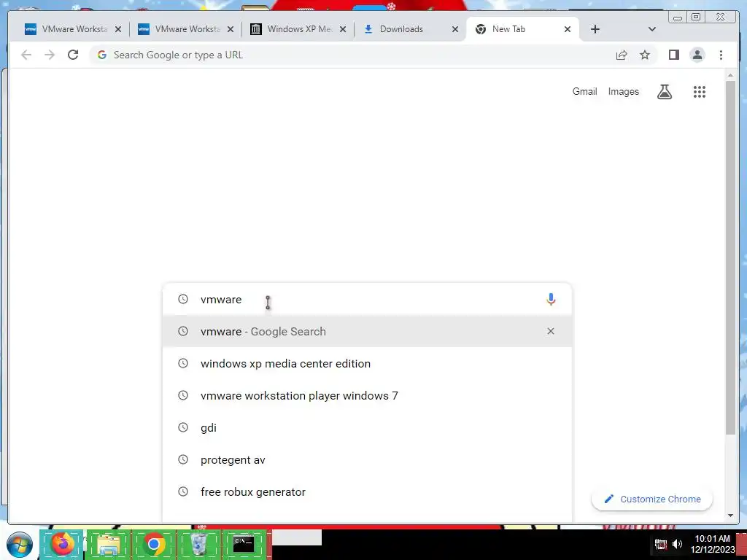Remove the vmware suggestion with X

pos(551,331)
